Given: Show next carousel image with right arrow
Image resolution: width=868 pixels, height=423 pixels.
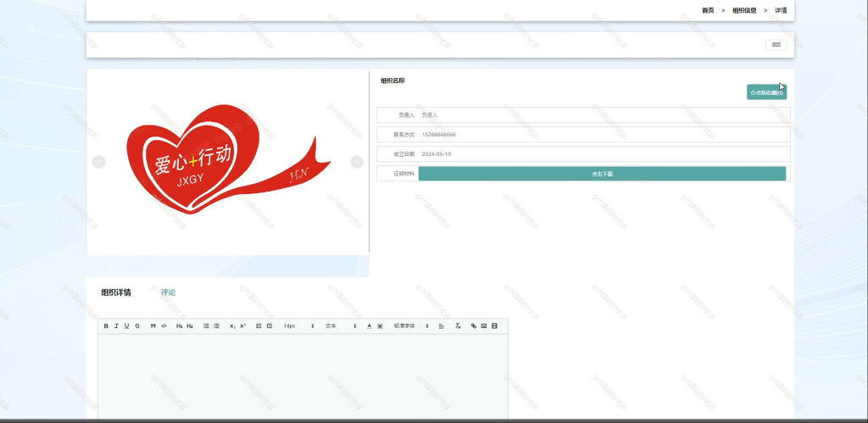Looking at the screenshot, I should [357, 162].
